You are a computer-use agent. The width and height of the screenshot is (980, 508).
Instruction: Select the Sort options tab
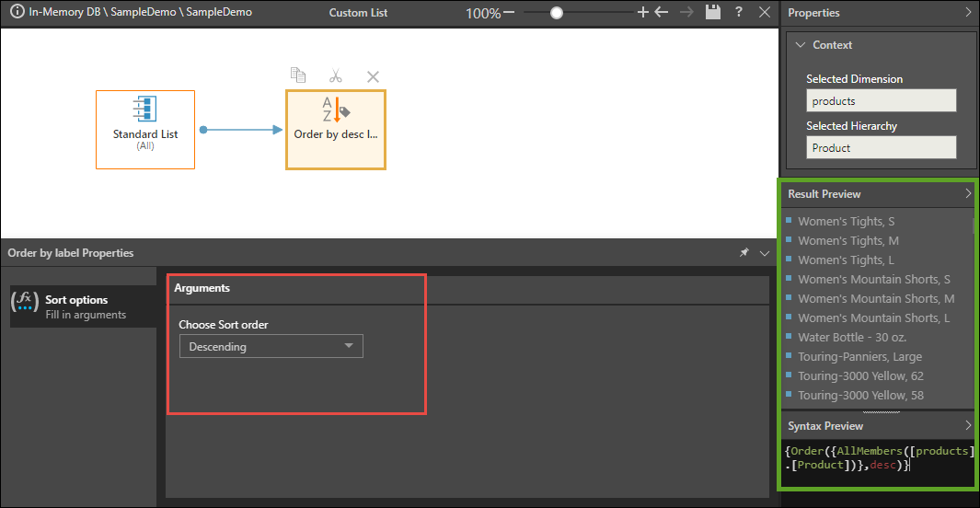[x=81, y=306]
